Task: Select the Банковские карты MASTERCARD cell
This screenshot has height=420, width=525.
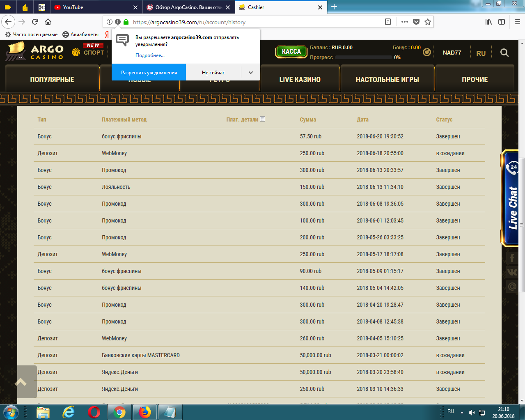Action: click(141, 355)
